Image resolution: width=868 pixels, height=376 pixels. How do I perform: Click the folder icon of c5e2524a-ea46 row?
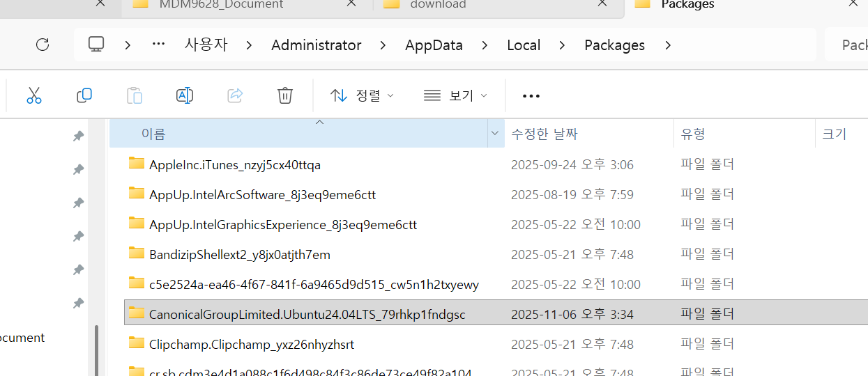tap(137, 283)
